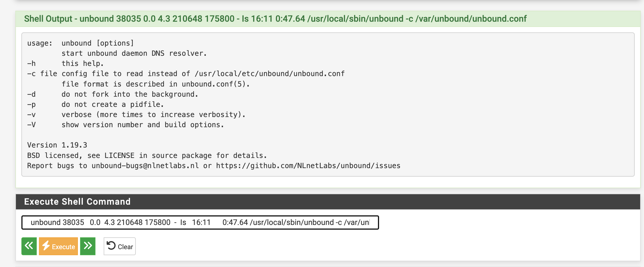Click '-h this help.' output line

pos(65,63)
